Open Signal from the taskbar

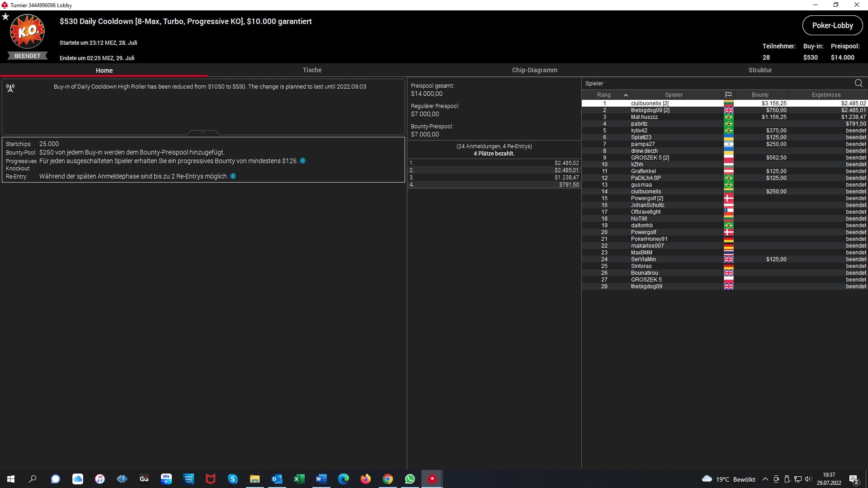pos(55,479)
